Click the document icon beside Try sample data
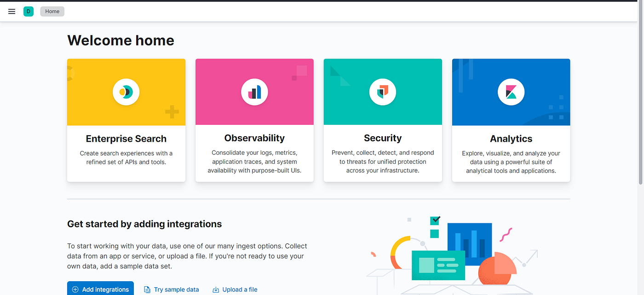Viewport: 644px width, 295px height. pyautogui.click(x=147, y=289)
